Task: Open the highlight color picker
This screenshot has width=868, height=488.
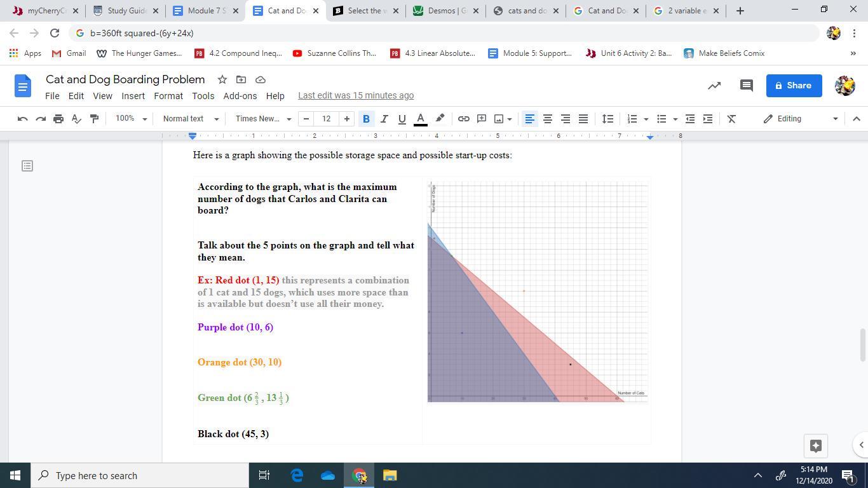Action: [439, 119]
